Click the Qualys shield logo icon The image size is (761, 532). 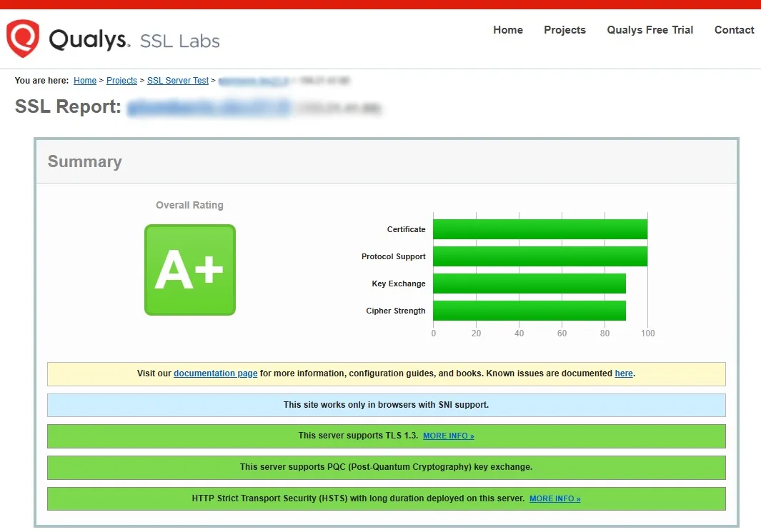[22, 39]
